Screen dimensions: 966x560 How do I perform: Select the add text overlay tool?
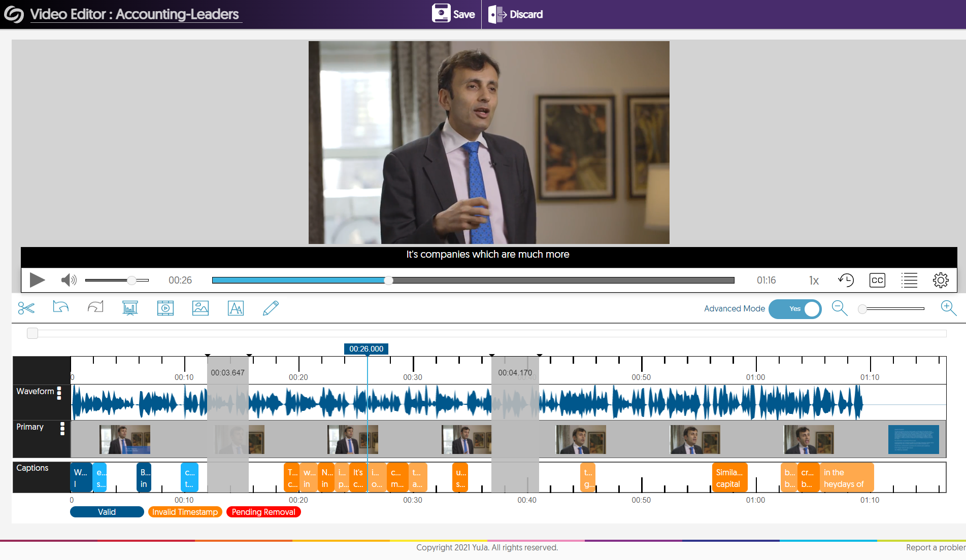click(x=236, y=308)
